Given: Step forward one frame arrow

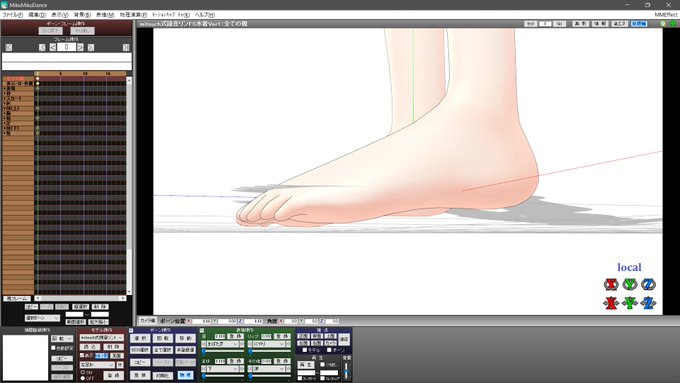Looking at the screenshot, I should click(80, 47).
